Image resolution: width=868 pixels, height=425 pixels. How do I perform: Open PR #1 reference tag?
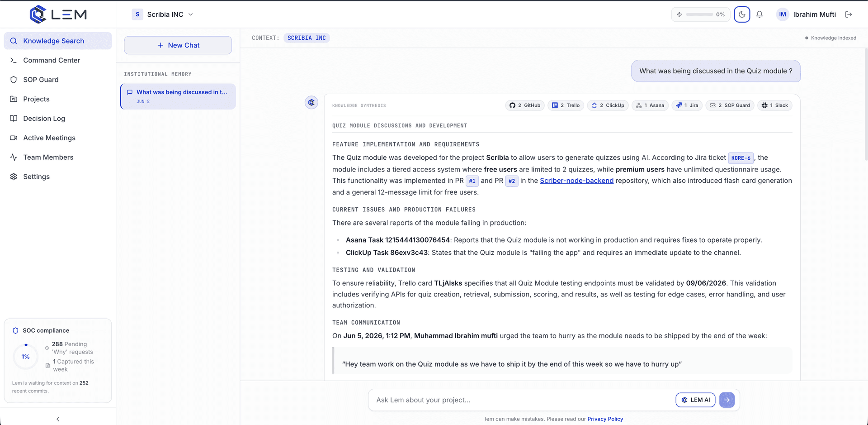(472, 181)
